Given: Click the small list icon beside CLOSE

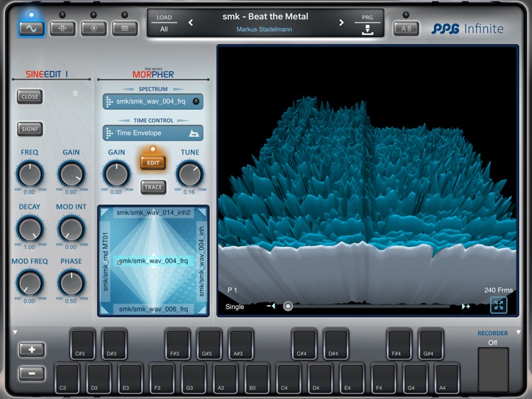Looking at the screenshot, I should [x=75, y=94].
